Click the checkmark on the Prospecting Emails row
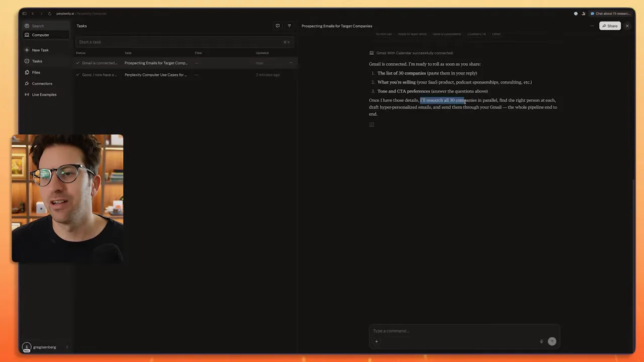The width and height of the screenshot is (644, 362). tap(77, 63)
